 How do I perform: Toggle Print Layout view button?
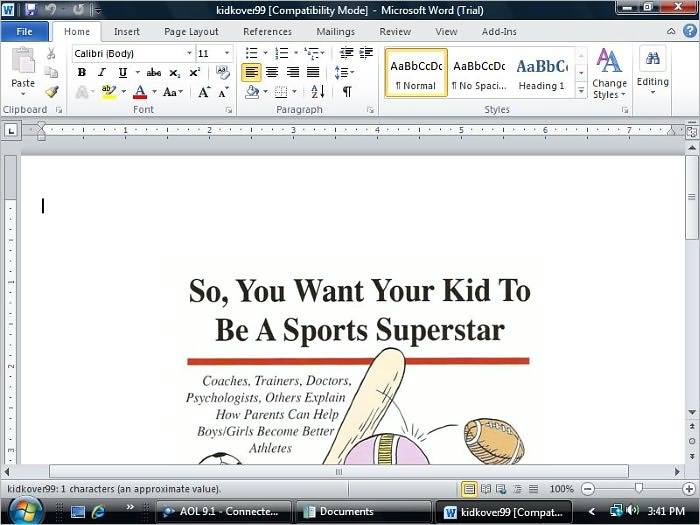469,489
